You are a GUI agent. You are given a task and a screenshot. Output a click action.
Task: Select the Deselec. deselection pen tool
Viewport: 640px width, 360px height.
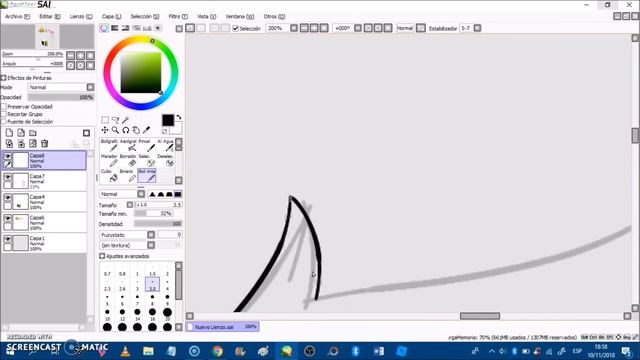[x=166, y=161]
